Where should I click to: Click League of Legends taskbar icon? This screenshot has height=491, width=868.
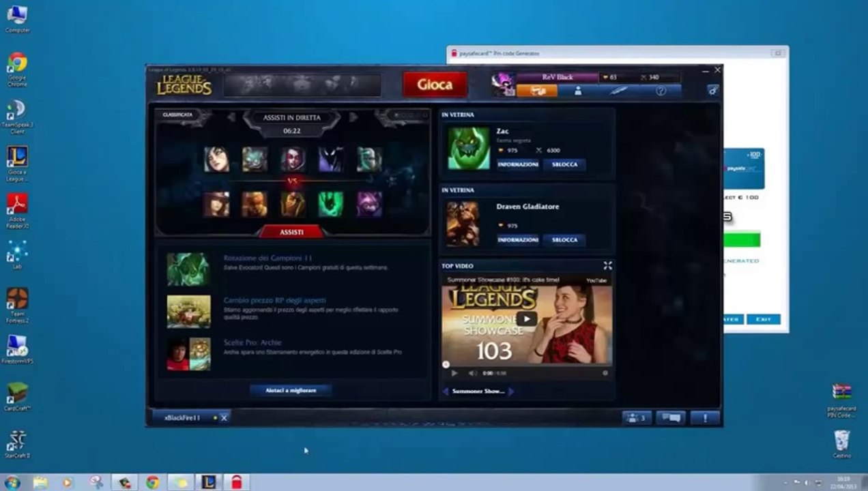(208, 482)
